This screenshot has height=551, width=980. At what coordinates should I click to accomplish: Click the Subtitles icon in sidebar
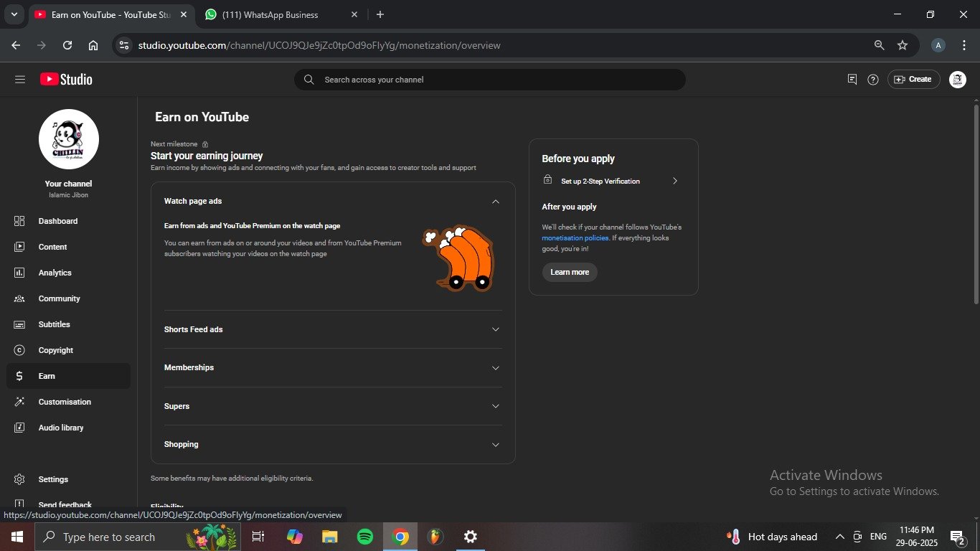19,324
